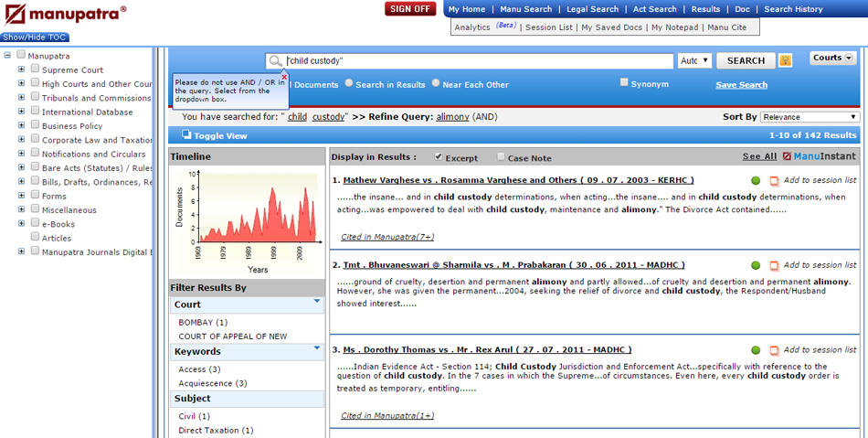Open the Sort By Relevance dropdown
The width and height of the screenshot is (868, 438).
[811, 117]
